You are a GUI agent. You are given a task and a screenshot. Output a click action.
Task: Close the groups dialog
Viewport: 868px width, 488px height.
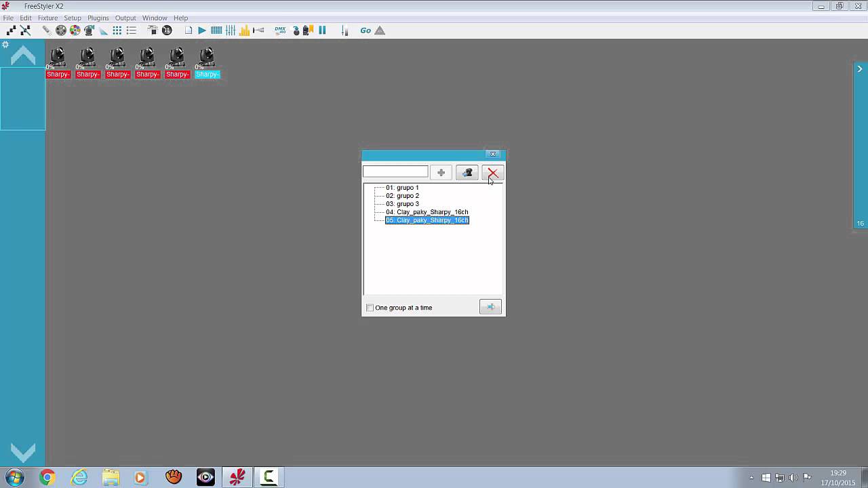pos(493,154)
